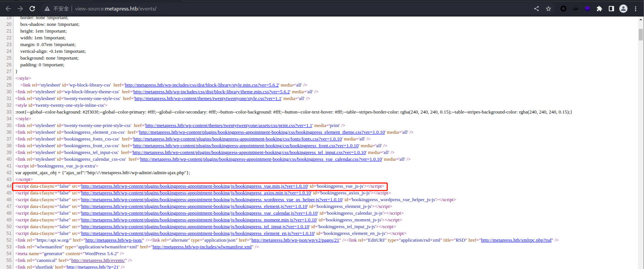This screenshot has height=269, width=644.
Task: Bookmark this page with the star
Action: click(548, 9)
